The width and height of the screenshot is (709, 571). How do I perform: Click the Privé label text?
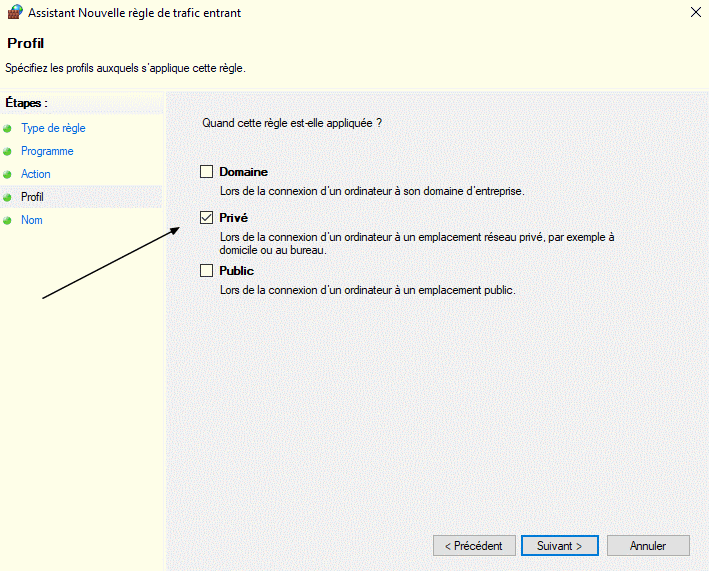point(234,218)
